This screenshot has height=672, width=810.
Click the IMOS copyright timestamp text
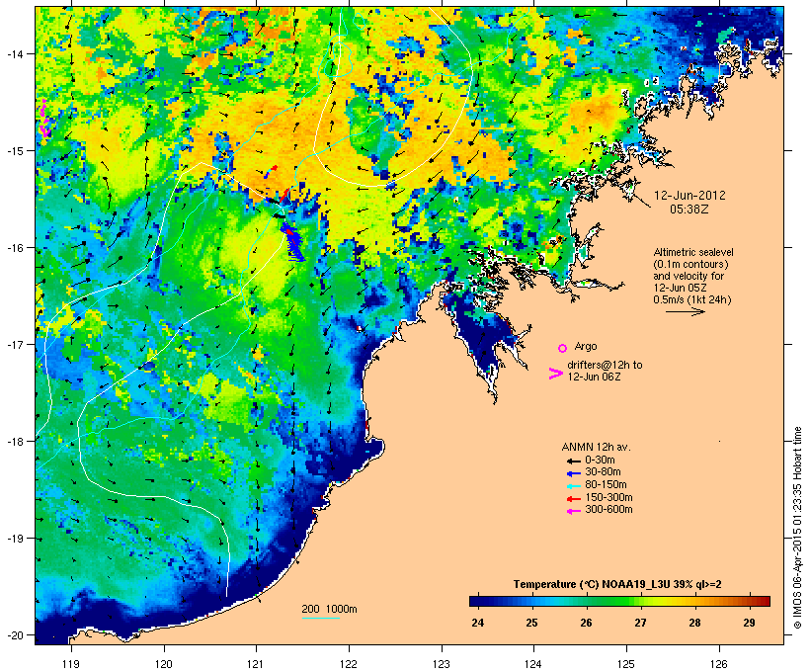[x=797, y=529]
